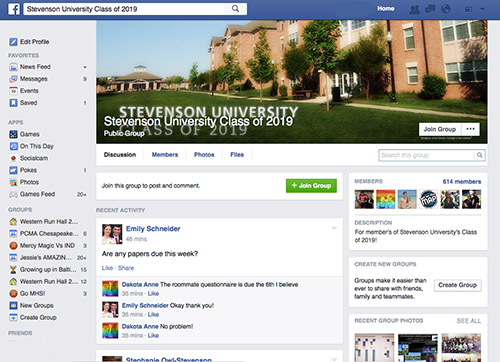
Task: Open the 614 members link
Action: click(x=462, y=182)
